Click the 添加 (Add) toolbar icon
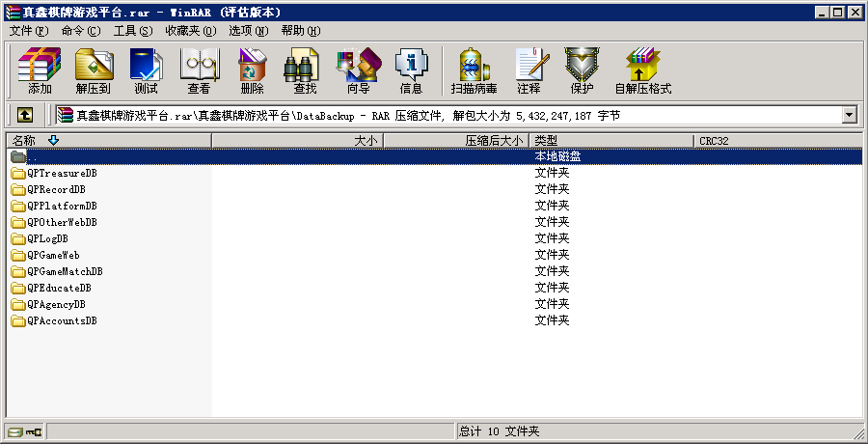This screenshot has height=444, width=868. [x=40, y=70]
